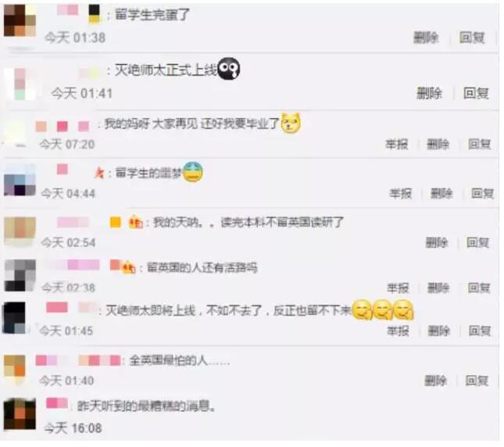The image size is (504, 447).
Task: Click the first smirk emoji in the 01:45 comment
Action: (363, 309)
